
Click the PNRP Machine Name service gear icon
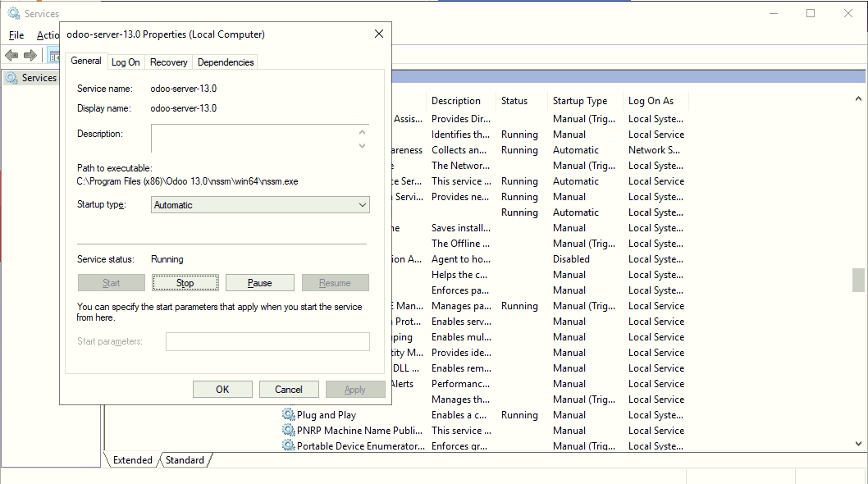coord(289,431)
